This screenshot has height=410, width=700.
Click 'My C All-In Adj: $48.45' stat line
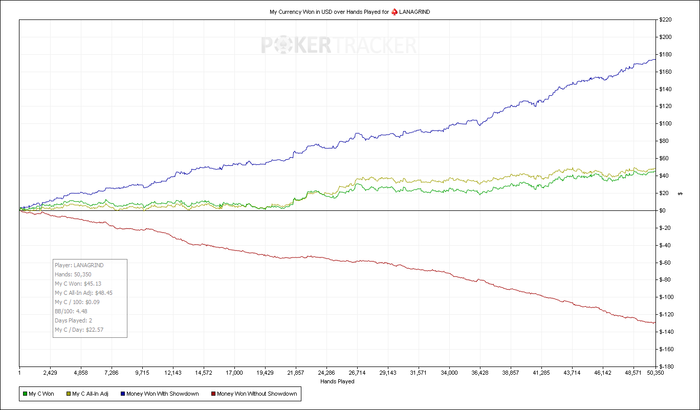tap(83, 293)
